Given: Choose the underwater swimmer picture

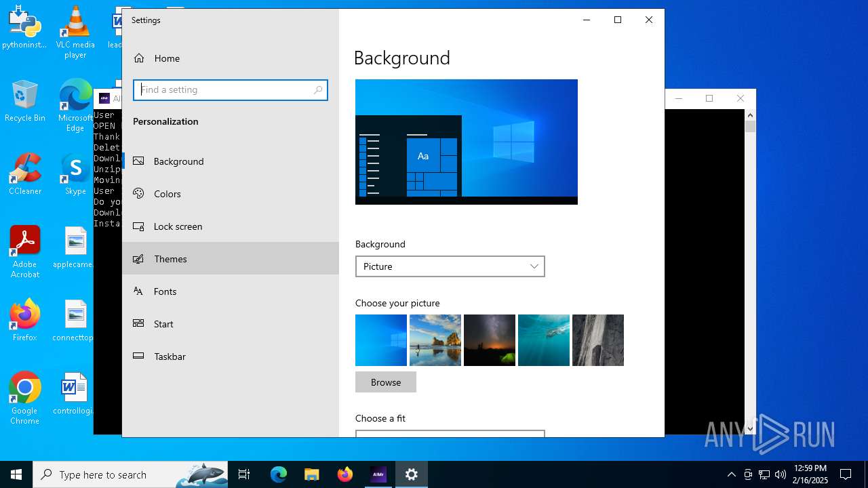Looking at the screenshot, I should (544, 340).
